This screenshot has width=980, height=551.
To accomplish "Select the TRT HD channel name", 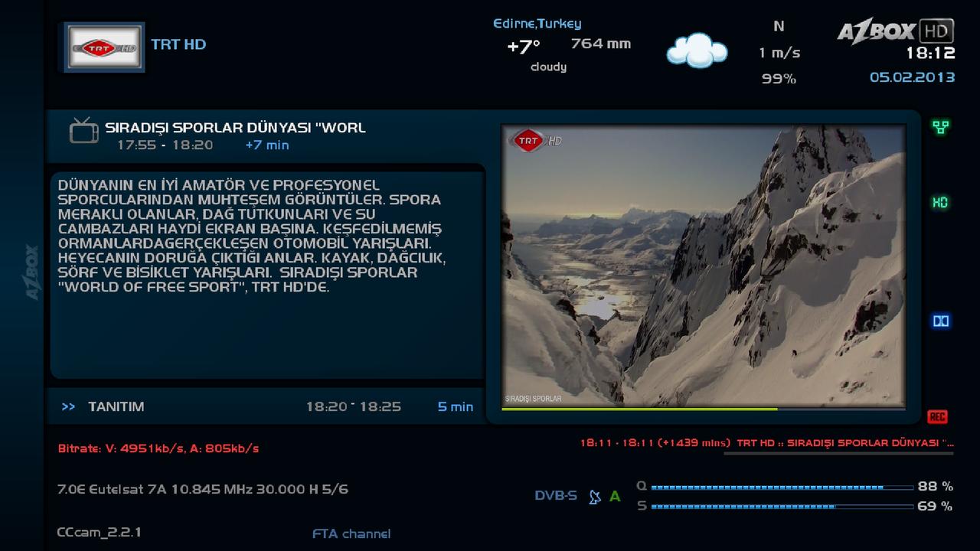I will [x=178, y=44].
